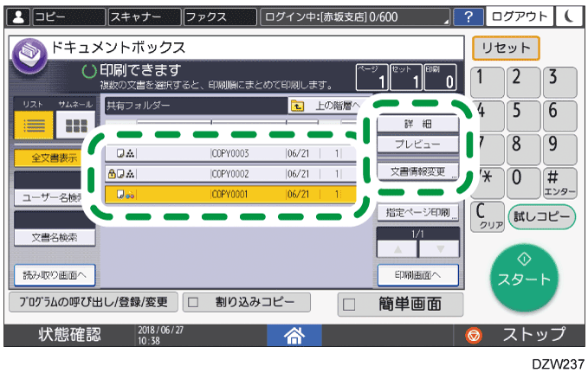Tap the セット count field

pyautogui.click(x=406, y=77)
